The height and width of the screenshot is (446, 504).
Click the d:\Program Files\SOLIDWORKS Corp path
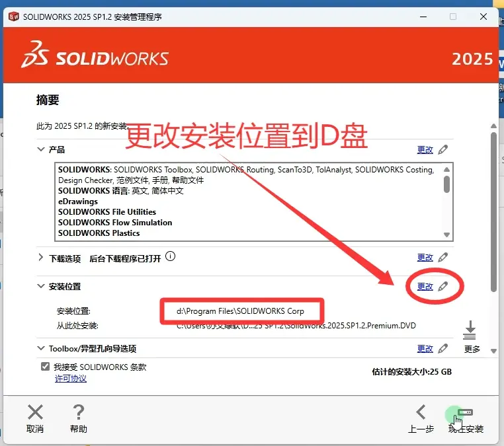[x=240, y=311]
